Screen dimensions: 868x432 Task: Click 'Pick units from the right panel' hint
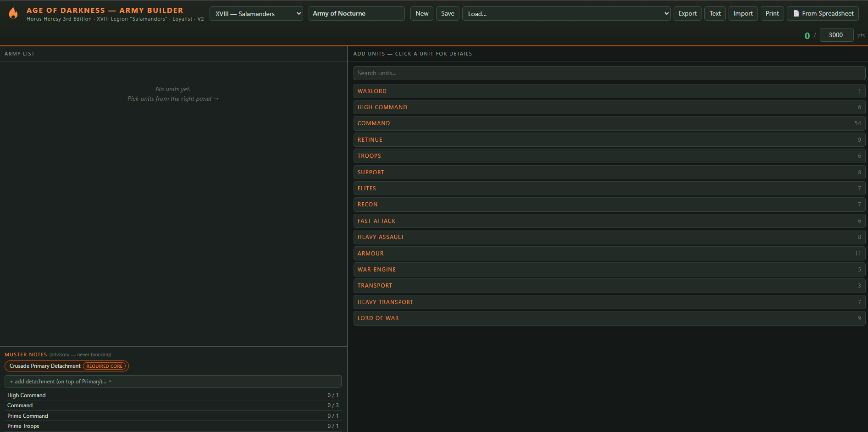click(x=173, y=99)
